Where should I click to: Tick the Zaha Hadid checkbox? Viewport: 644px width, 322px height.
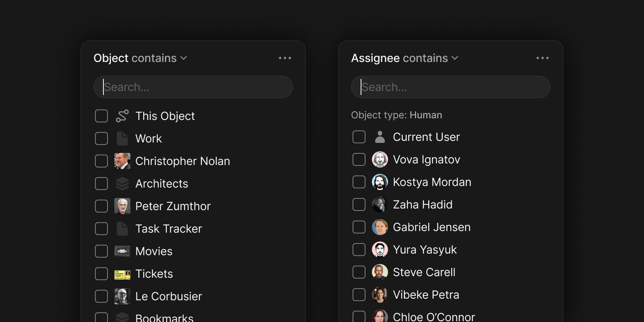coord(359,204)
